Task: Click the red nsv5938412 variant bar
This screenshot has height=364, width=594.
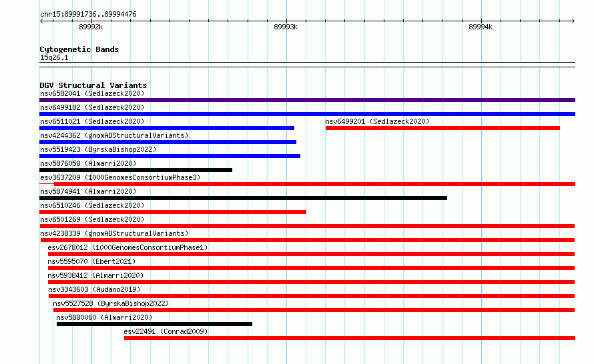Action: (312, 282)
